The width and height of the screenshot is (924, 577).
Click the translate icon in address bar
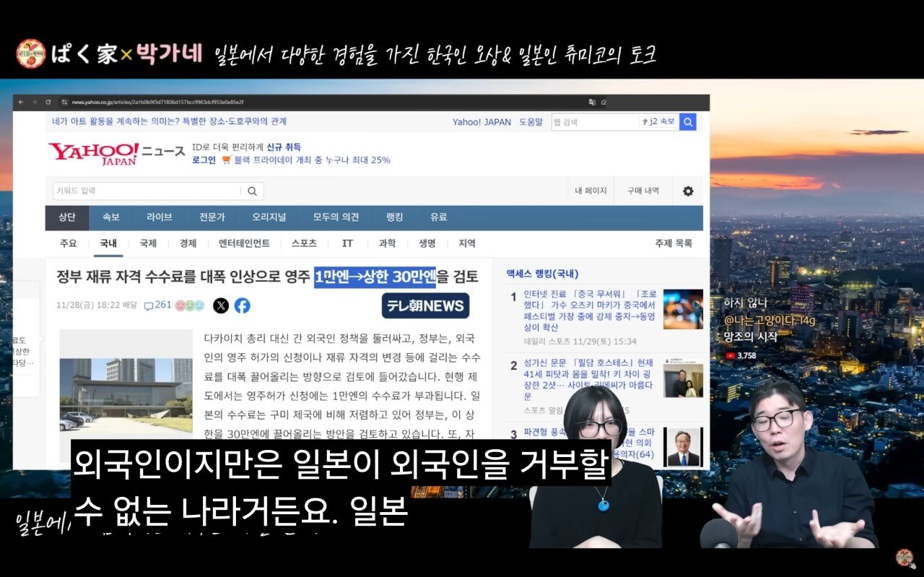[x=592, y=102]
